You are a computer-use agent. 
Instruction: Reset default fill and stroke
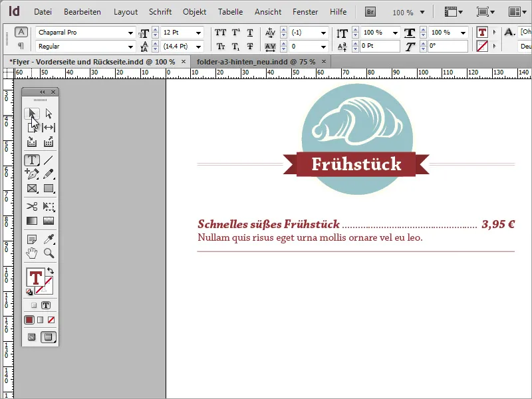29,292
